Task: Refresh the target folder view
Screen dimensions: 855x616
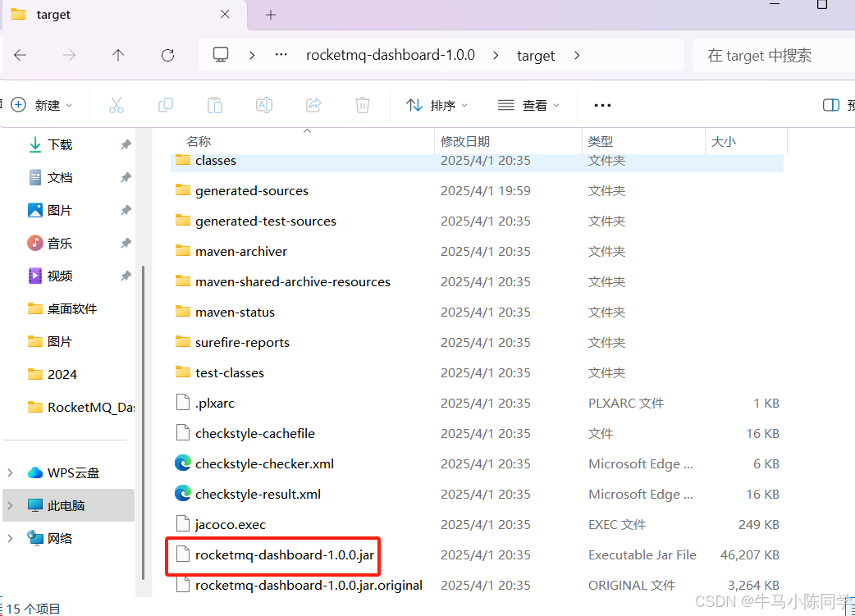Action: (x=167, y=55)
